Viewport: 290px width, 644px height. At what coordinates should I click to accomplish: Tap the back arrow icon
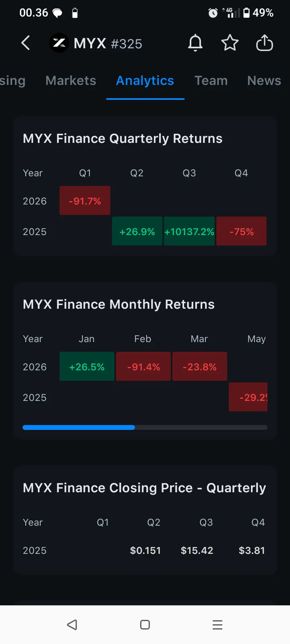coord(26,43)
